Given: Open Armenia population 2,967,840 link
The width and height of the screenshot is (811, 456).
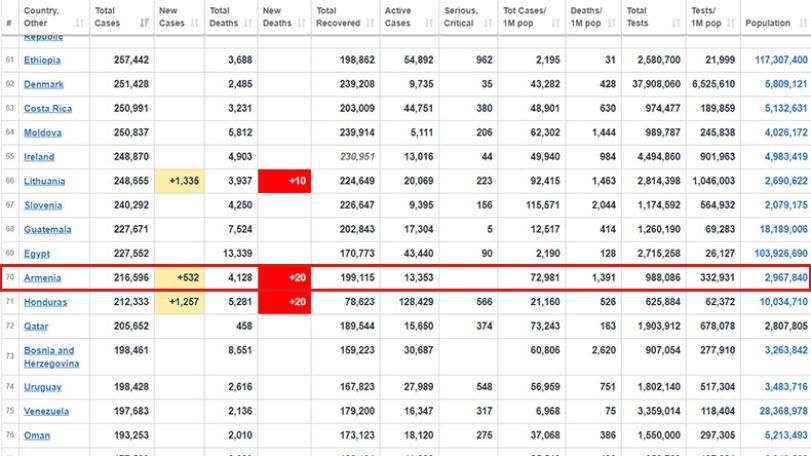Looking at the screenshot, I should coord(786,278).
